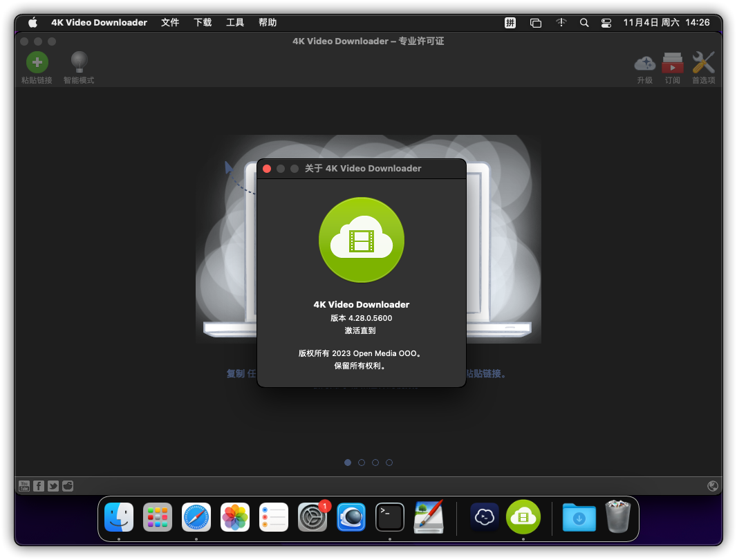Open the input method icon in the menu bar

click(510, 23)
